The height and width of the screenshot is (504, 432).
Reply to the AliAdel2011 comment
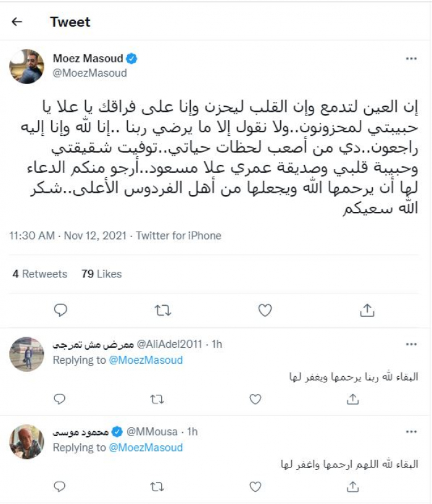[60, 400]
